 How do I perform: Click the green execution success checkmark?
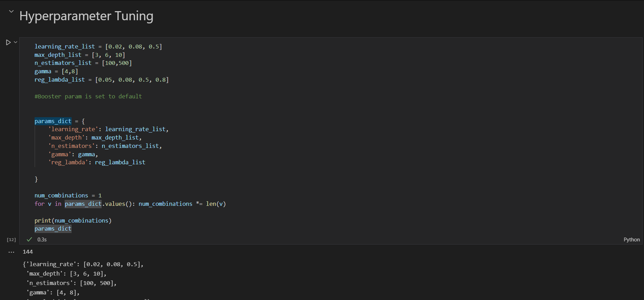[x=29, y=239]
